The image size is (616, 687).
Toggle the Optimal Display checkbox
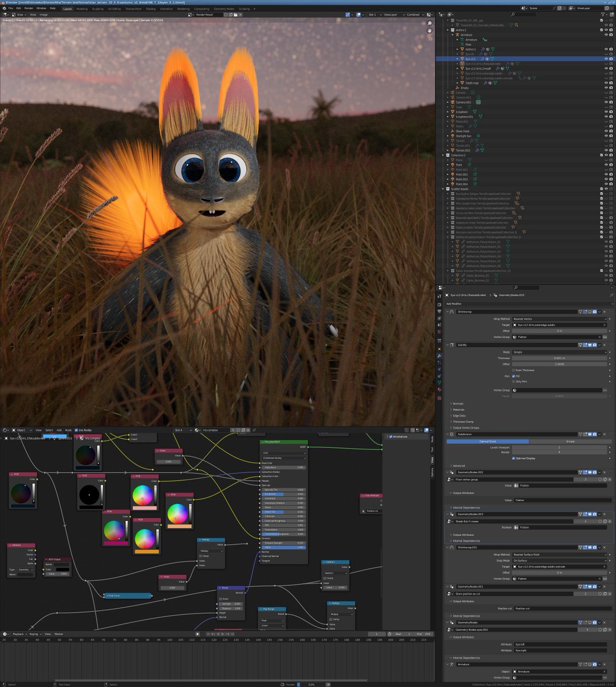514,459
